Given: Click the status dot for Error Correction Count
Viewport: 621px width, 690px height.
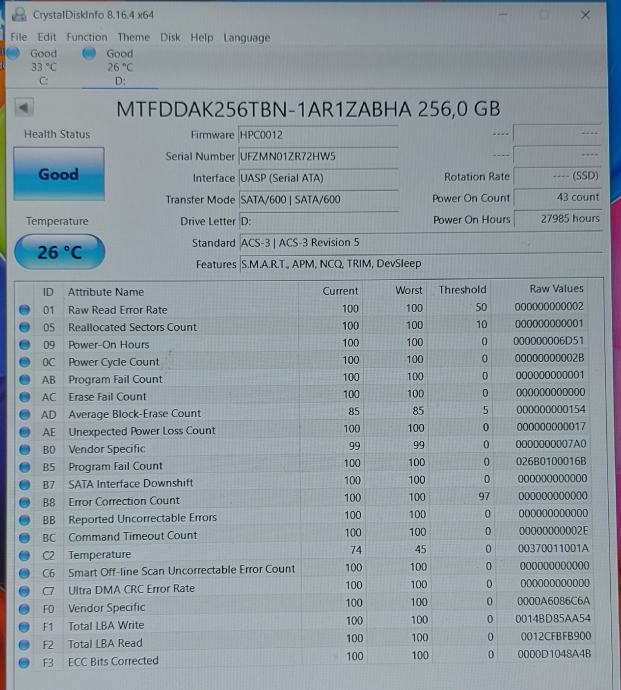Looking at the screenshot, I should (25, 502).
